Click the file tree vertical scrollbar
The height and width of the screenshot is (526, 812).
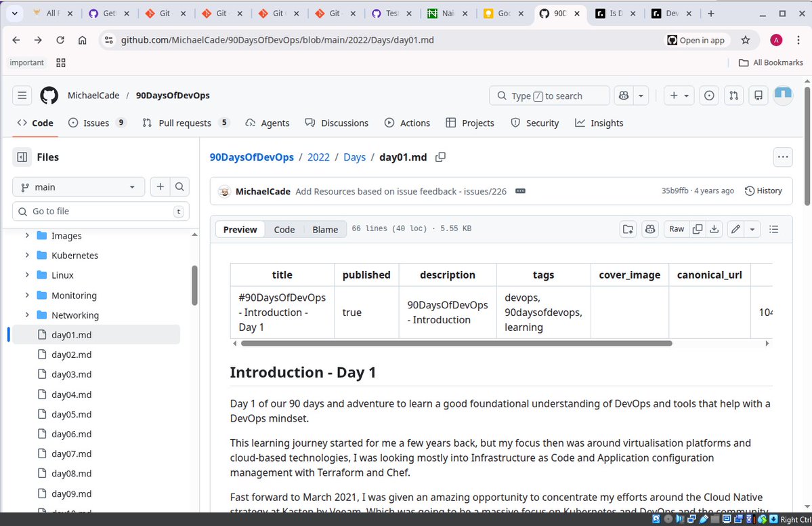coord(195,285)
